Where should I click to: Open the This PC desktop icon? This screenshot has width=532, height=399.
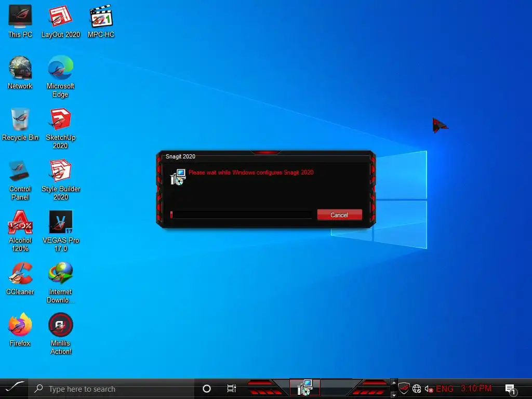point(20,21)
